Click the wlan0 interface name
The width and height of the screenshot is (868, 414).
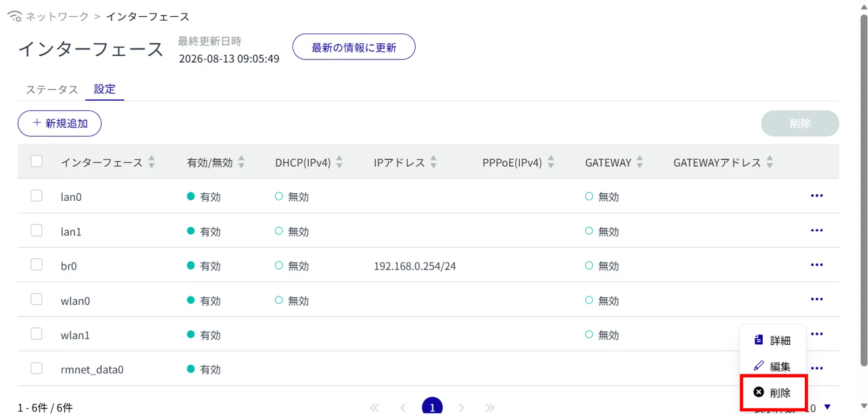point(75,300)
